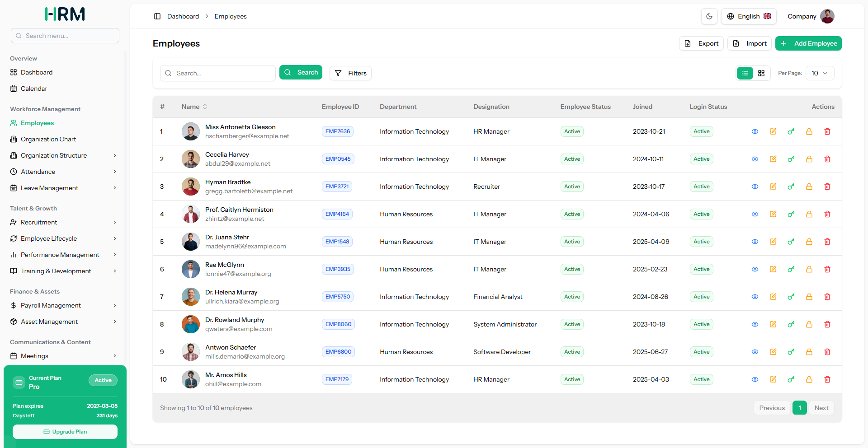Viewport: 868px width, 448px height.
Task: Switch to grid view layout
Action: pos(761,73)
